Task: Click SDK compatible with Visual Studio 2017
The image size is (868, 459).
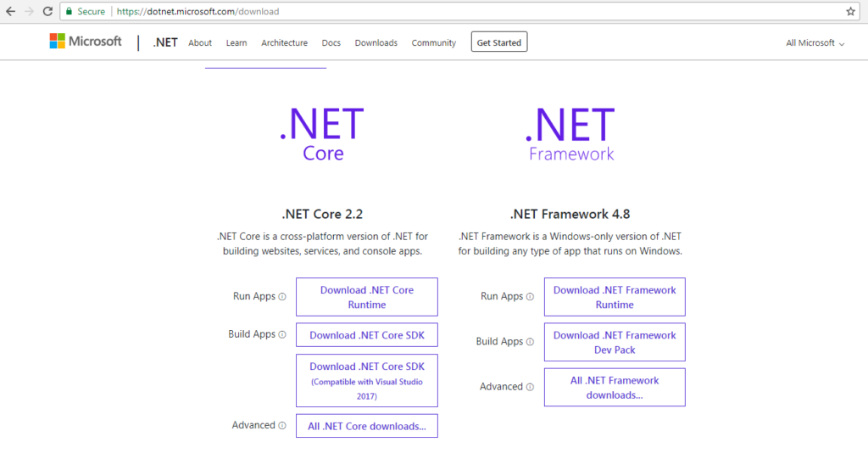Action: (366, 381)
